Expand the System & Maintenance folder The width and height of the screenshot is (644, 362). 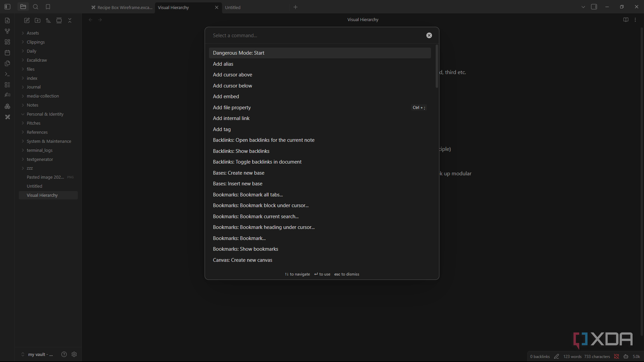click(x=48, y=141)
